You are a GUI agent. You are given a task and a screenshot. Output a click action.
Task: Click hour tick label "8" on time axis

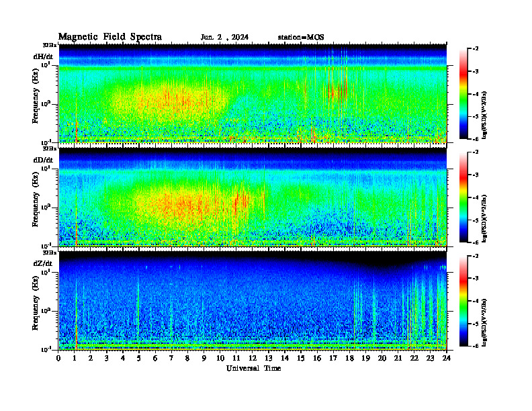click(x=187, y=359)
